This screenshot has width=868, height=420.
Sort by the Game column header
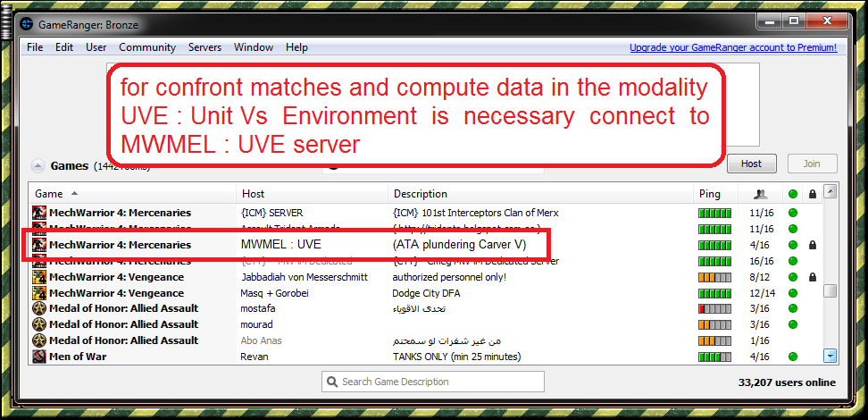click(133, 194)
